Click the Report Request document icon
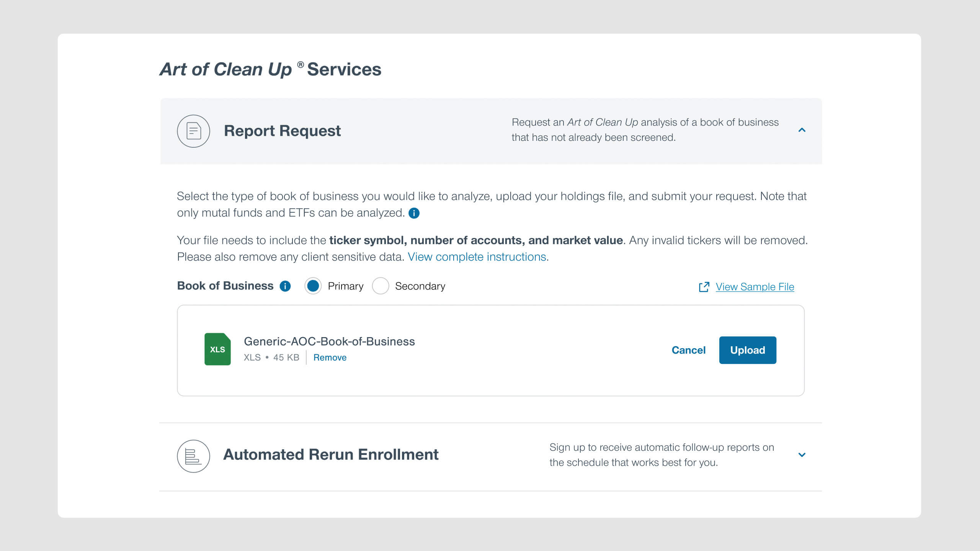This screenshot has height=551, width=980. pyautogui.click(x=193, y=131)
